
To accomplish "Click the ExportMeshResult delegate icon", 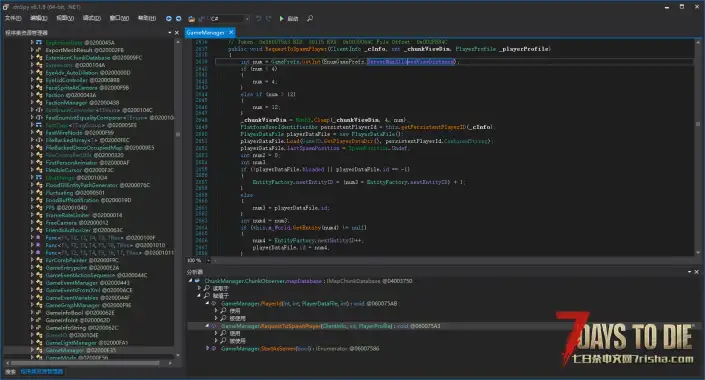I will [39, 50].
